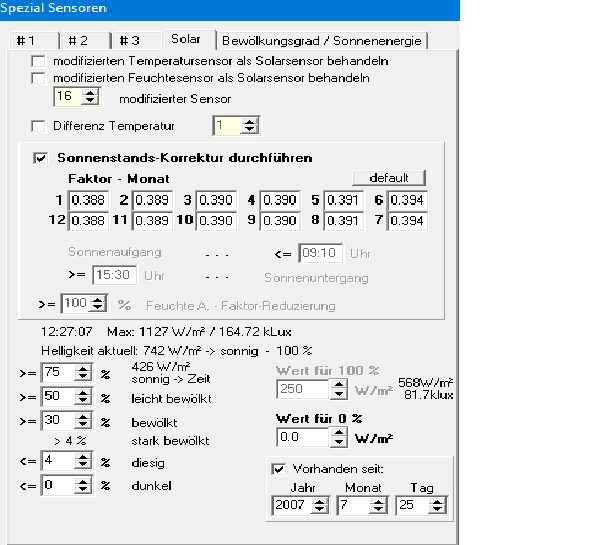
Task: Enable modifizierten Temperatursensor als Solarsensor checkbox
Action: pos(39,62)
